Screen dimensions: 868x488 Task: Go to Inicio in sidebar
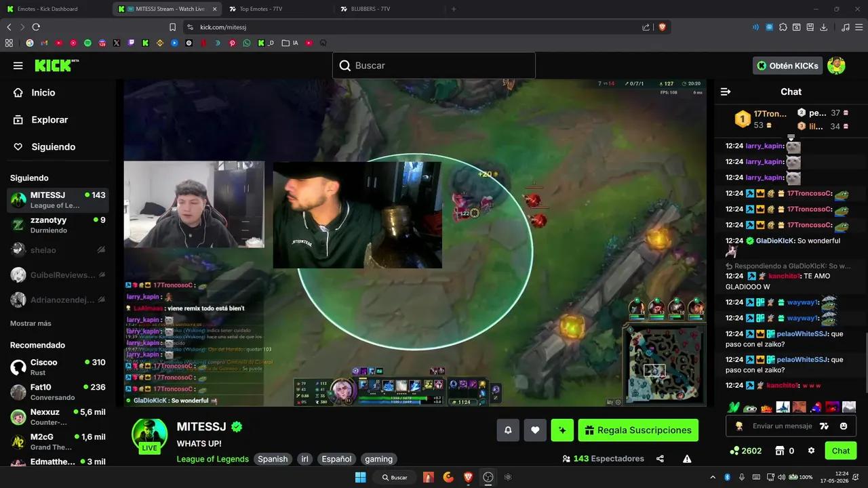point(43,93)
